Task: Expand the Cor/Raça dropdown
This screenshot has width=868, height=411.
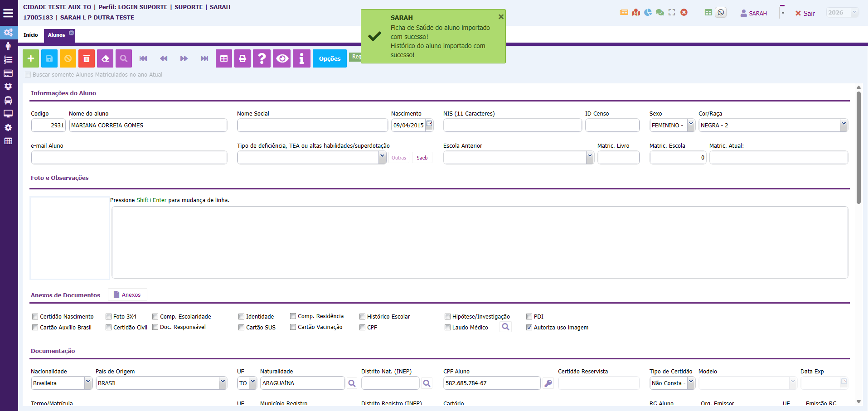Action: point(843,125)
